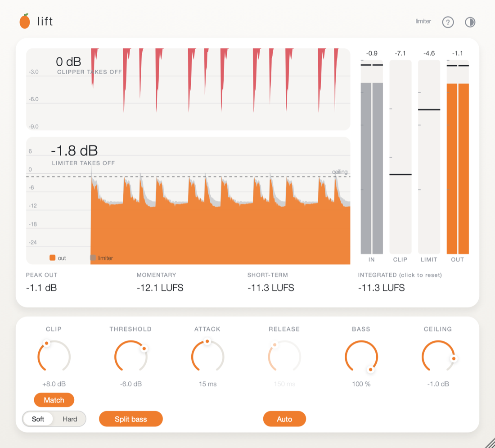Click the orange out legend swatch
The image size is (495, 448).
52,258
